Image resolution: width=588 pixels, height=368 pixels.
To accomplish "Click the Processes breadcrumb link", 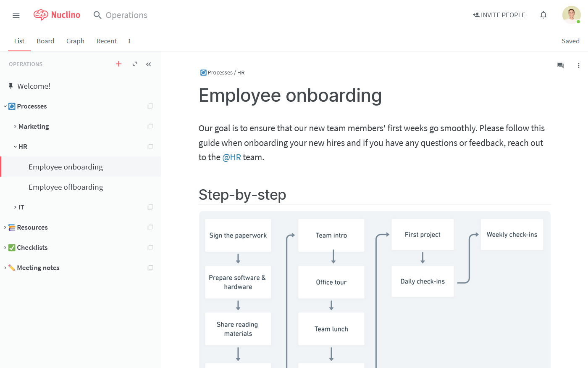I will coord(220,73).
